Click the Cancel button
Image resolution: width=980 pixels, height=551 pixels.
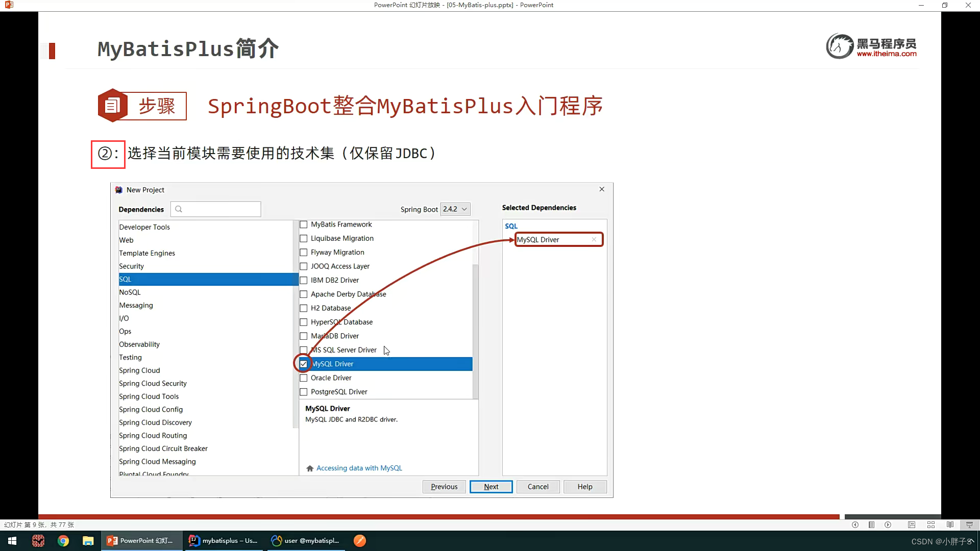point(538,486)
